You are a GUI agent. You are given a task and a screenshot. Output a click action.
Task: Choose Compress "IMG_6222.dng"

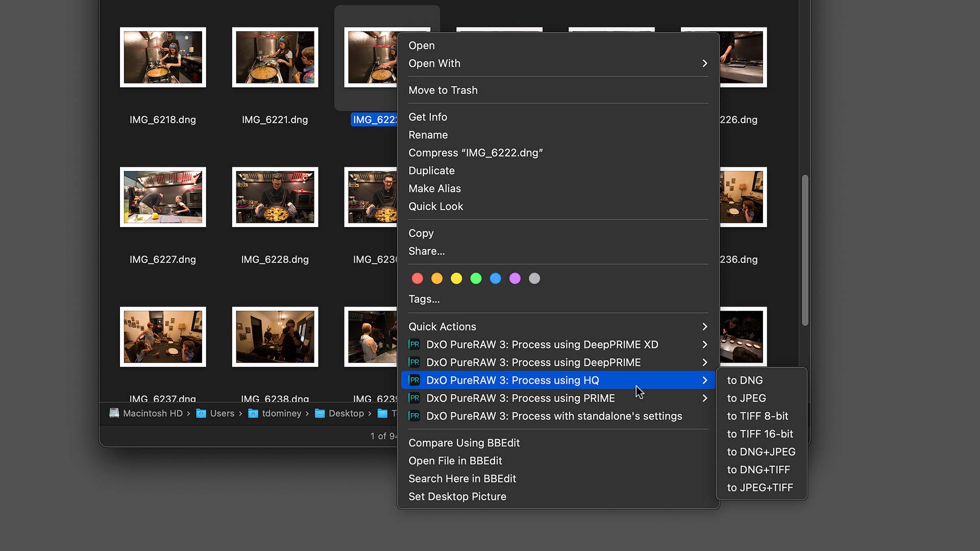[x=476, y=153]
